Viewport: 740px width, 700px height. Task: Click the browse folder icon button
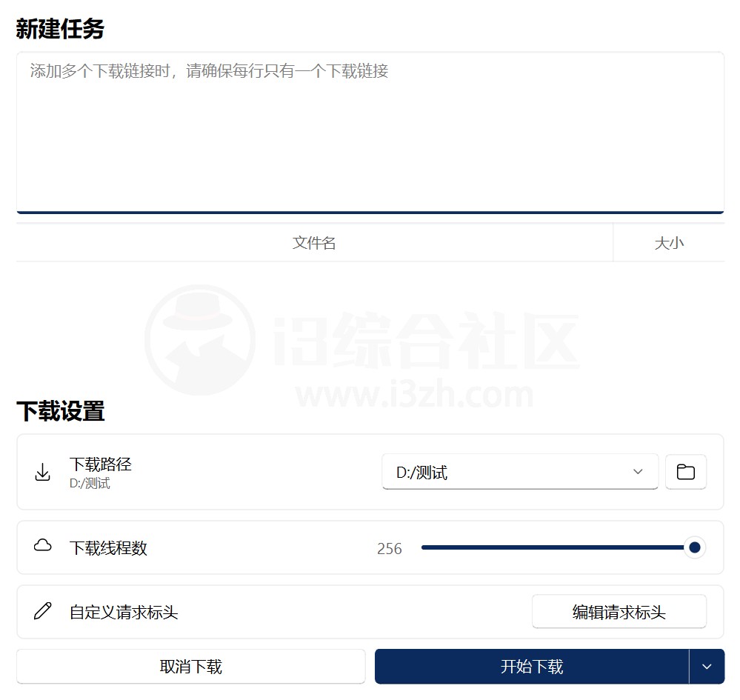point(686,472)
